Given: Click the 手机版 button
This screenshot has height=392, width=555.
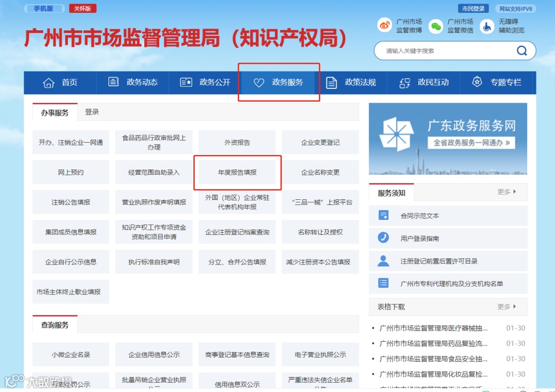Looking at the screenshot, I should [x=44, y=9].
